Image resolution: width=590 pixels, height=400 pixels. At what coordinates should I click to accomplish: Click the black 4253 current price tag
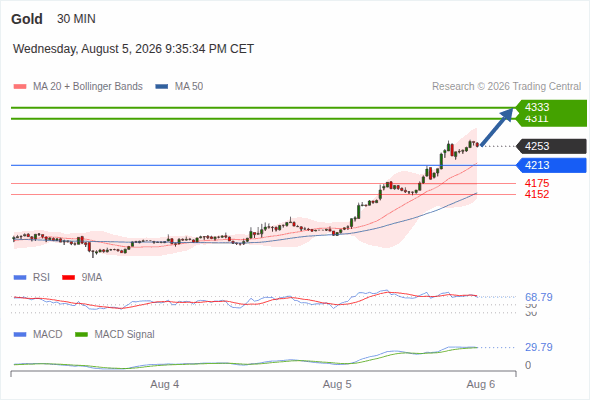tap(552, 146)
